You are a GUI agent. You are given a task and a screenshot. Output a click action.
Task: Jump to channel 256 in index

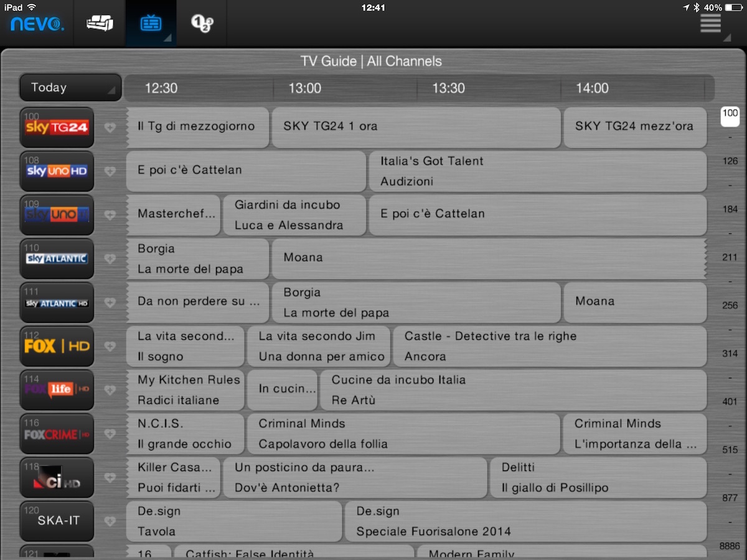pos(730,305)
